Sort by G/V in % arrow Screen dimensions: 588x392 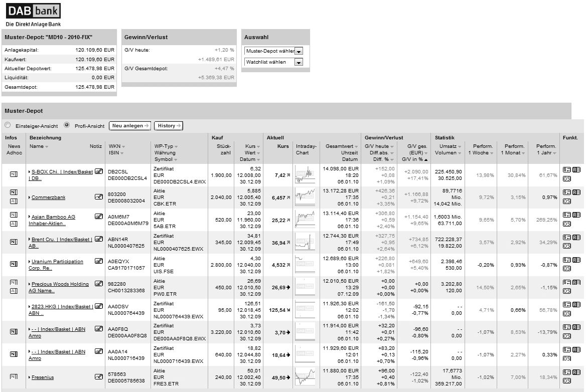coord(426,160)
